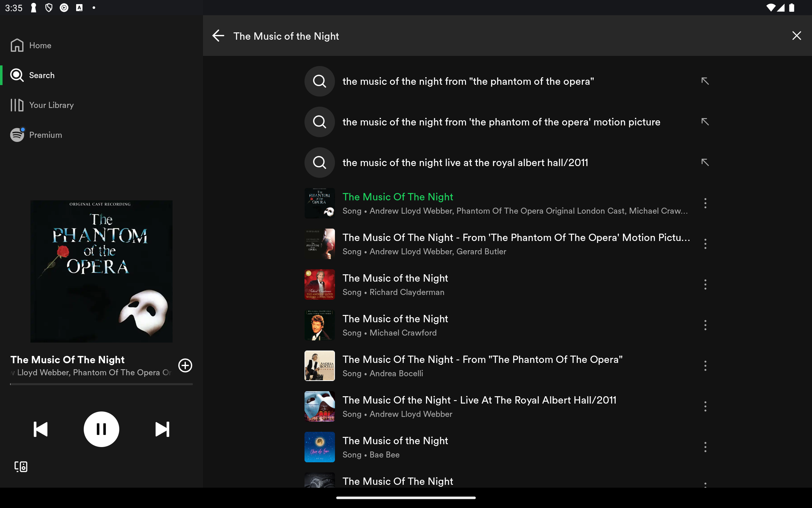Open more options for Royal Albert Hall track
812x508 pixels.
tap(705, 406)
